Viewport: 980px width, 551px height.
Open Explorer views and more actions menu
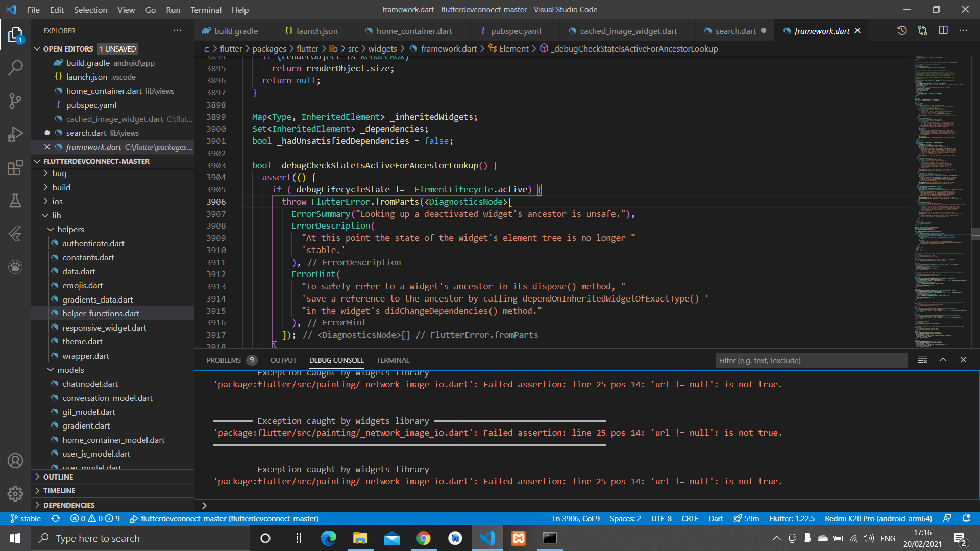(x=177, y=31)
